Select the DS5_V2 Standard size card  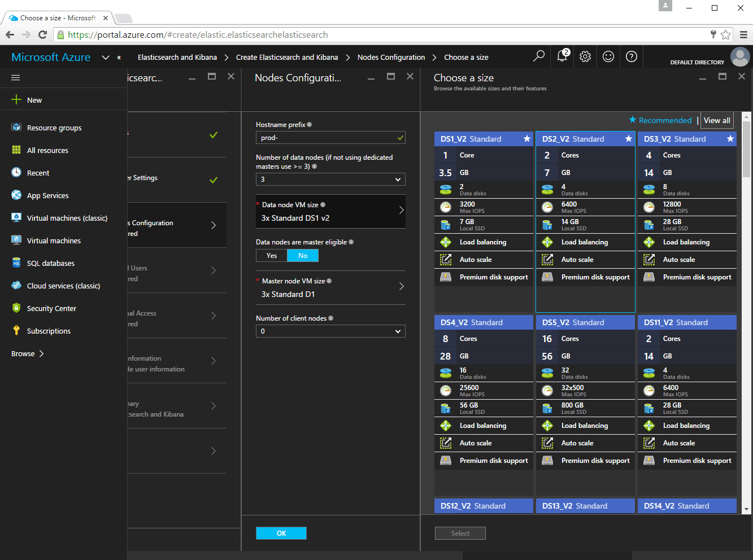coord(585,405)
